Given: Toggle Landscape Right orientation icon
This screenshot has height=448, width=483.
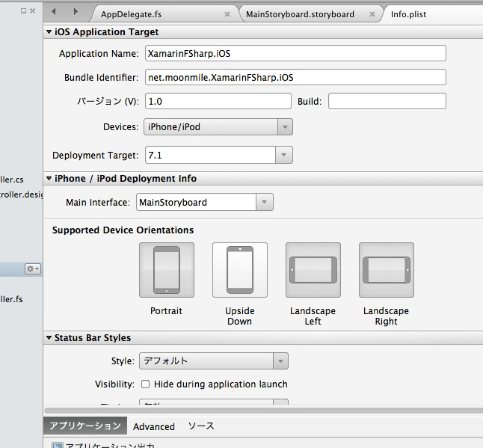Looking at the screenshot, I should coord(386,270).
